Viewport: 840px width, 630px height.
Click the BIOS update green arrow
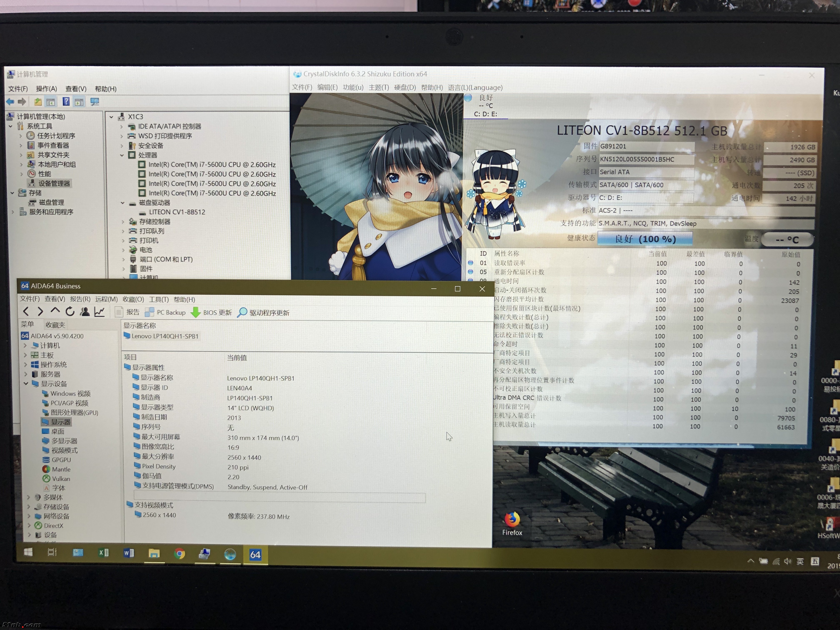[x=196, y=312]
